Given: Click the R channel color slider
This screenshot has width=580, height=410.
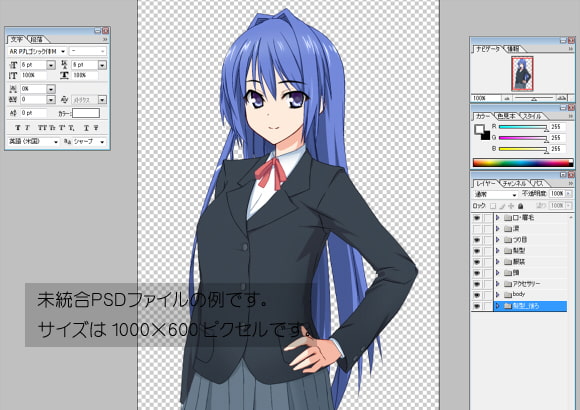Looking at the screenshot, I should (523, 127).
